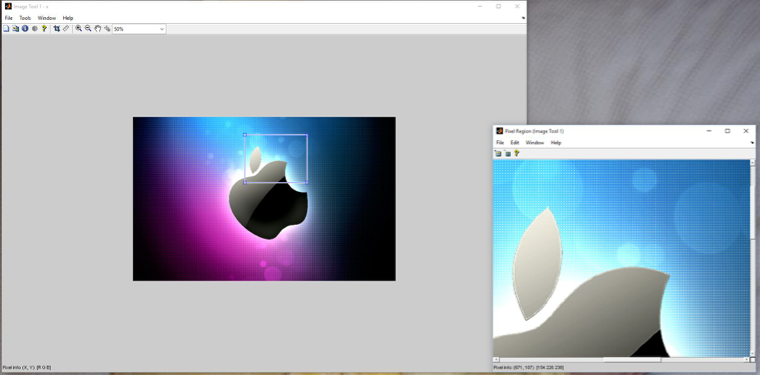Click the dock arrow in Pixel Region menu bar
The height and width of the screenshot is (375, 760).
(x=752, y=142)
